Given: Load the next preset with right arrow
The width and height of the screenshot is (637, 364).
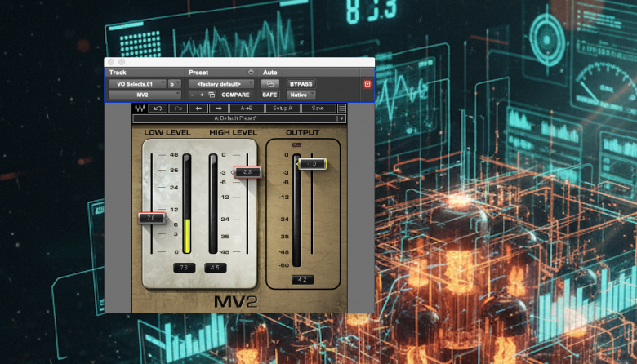Looking at the screenshot, I should (219, 109).
